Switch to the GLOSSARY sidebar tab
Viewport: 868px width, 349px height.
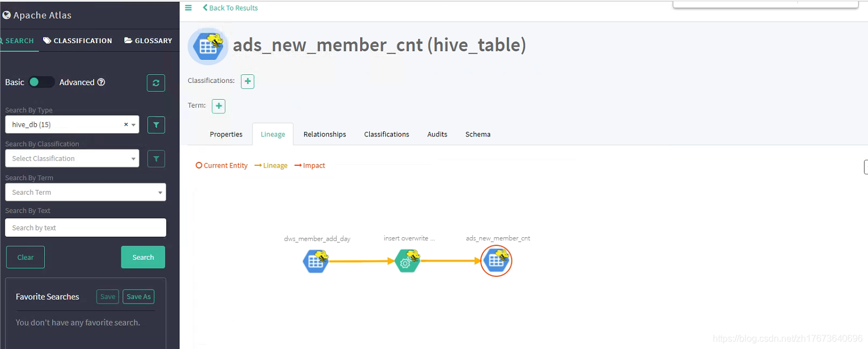click(x=148, y=41)
